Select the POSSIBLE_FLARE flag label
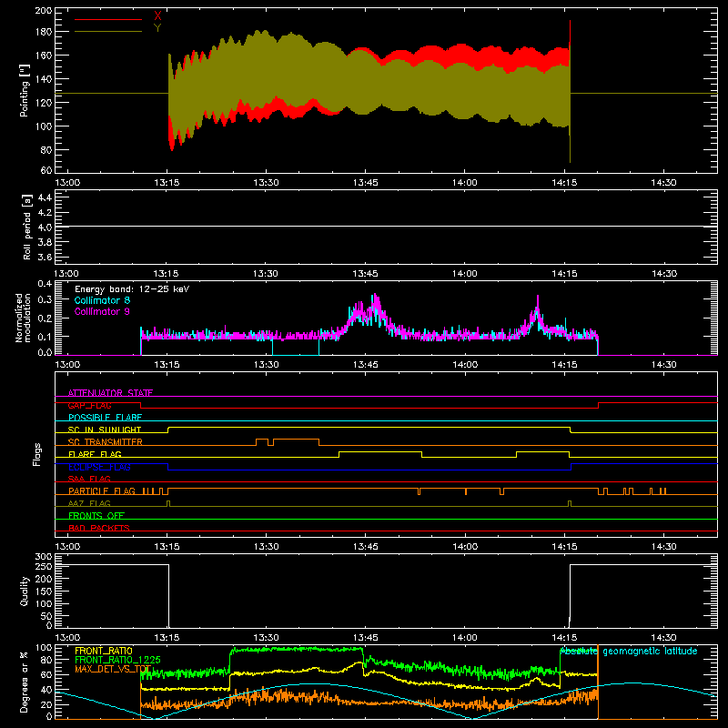This screenshot has height=728, width=728. pos(105,418)
